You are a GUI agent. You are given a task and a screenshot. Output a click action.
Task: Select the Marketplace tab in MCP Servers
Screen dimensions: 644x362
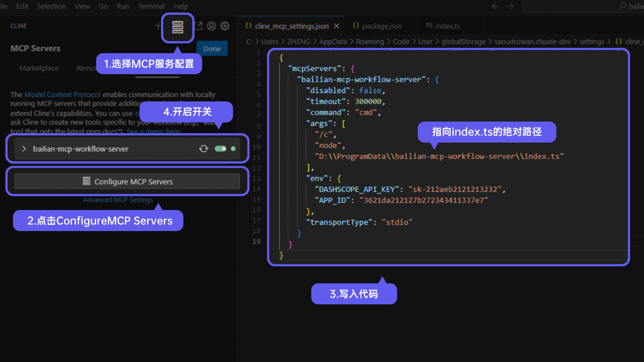(38, 68)
